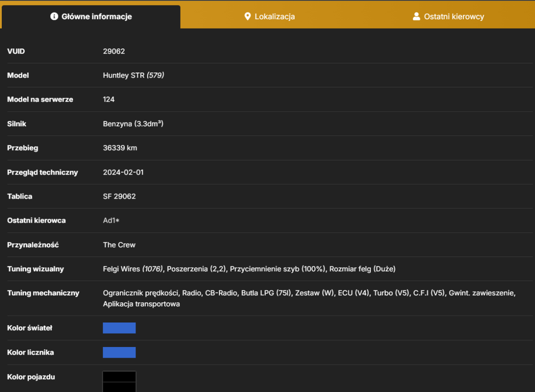This screenshot has height=392, width=535.
Task: Click the server model value 124
Action: coord(109,99)
